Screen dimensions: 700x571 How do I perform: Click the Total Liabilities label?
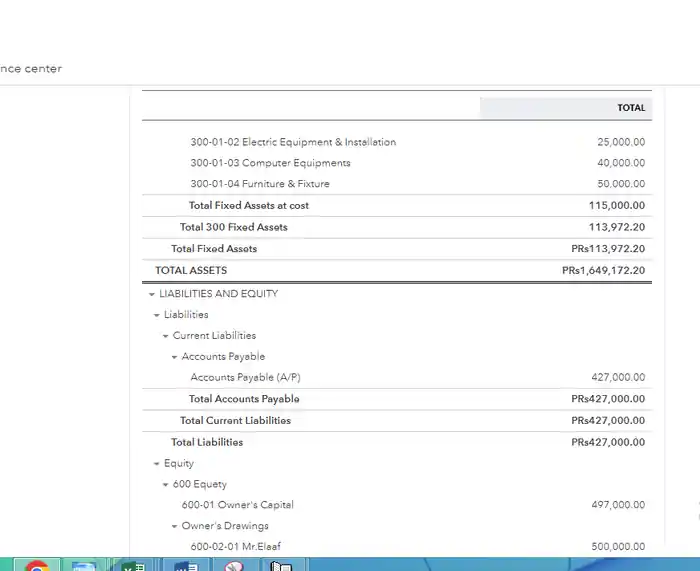207,442
